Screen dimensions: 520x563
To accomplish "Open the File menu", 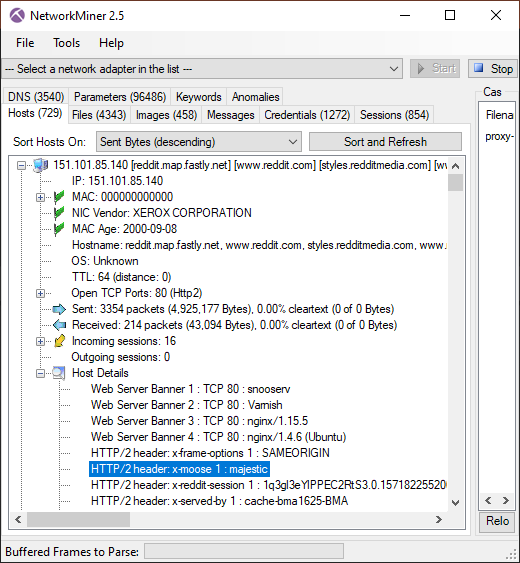I will tap(25, 43).
